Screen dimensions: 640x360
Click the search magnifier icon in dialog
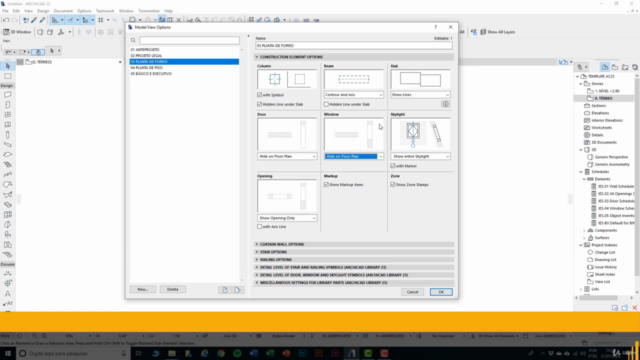[133, 40]
